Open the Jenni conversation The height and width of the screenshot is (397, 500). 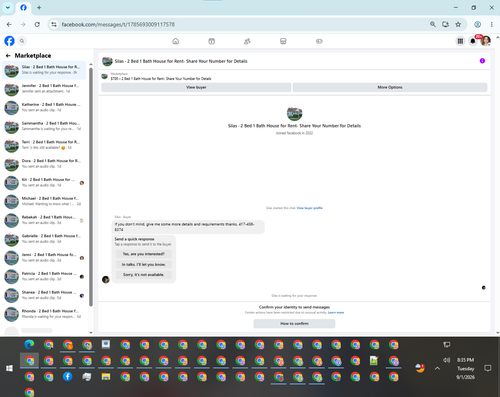(x=44, y=257)
